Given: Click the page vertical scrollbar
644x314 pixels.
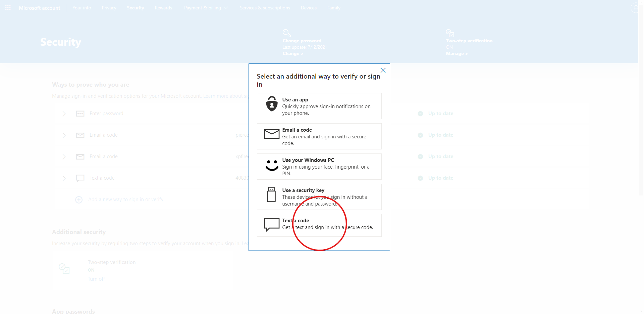Looking at the screenshot, I should click(x=641, y=101).
